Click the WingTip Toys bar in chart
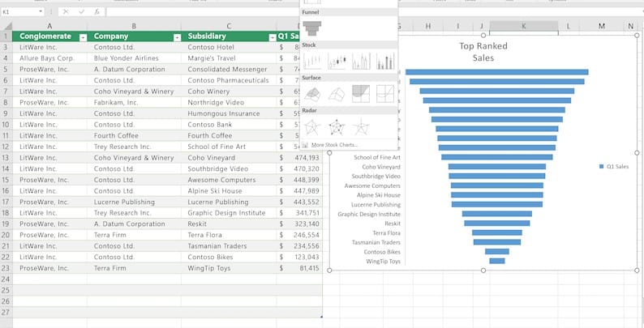 [497, 261]
